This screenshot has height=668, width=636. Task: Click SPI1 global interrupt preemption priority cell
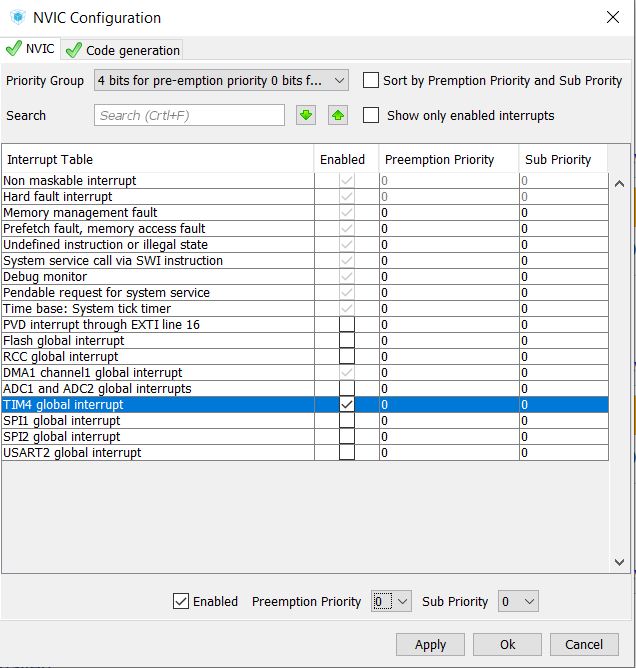(449, 420)
